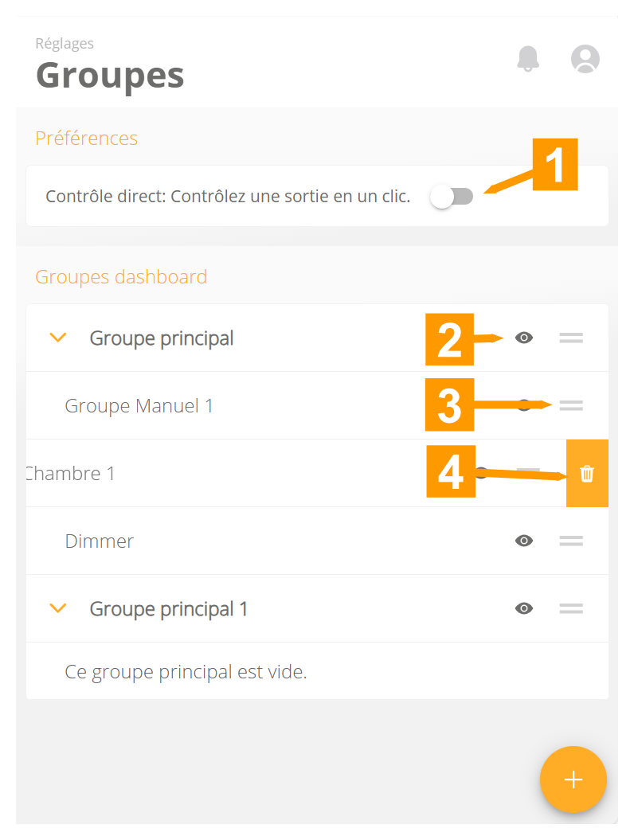Viewport: 634px width, 840px height.
Task: Toggle visibility of Dimmer
Action: (x=524, y=541)
